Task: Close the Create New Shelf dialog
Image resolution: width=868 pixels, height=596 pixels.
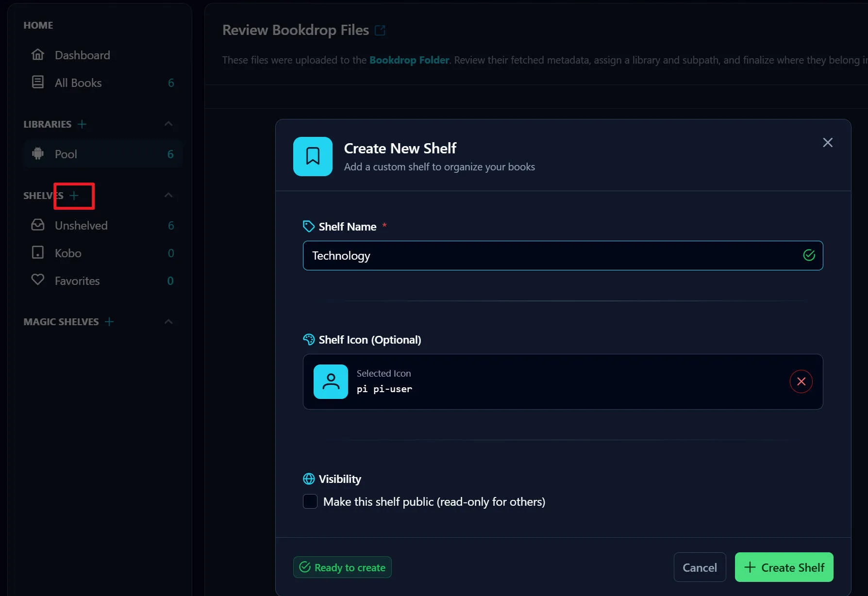Action: (x=828, y=142)
